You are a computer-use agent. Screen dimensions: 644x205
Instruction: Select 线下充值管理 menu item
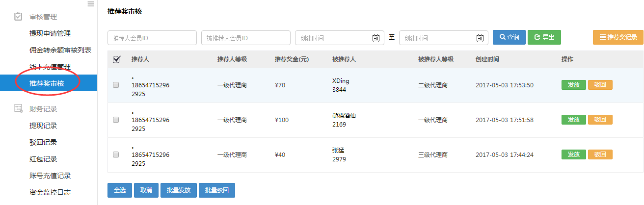(x=50, y=67)
